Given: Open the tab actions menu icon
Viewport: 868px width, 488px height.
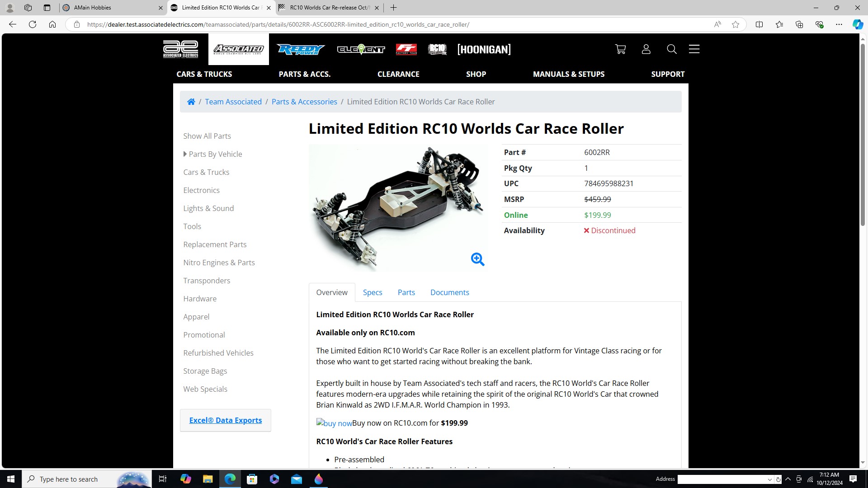Looking at the screenshot, I should click(x=47, y=8).
